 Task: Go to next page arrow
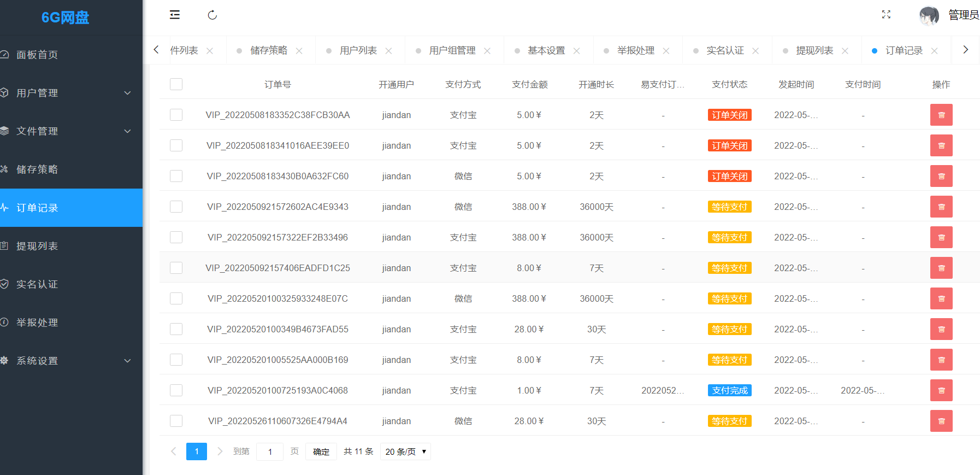(220, 451)
